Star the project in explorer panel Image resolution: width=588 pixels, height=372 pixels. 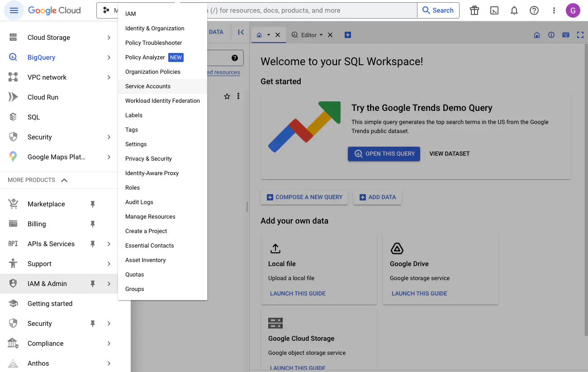click(x=227, y=96)
